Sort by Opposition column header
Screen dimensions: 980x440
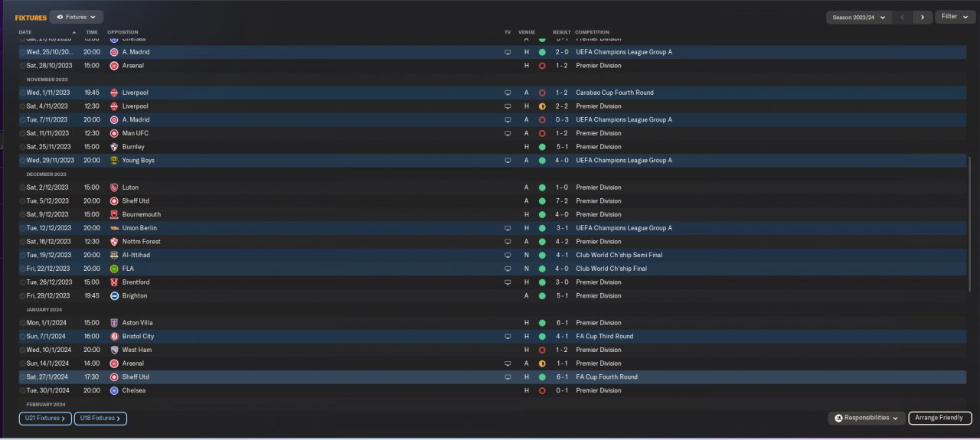pyautogui.click(x=122, y=32)
